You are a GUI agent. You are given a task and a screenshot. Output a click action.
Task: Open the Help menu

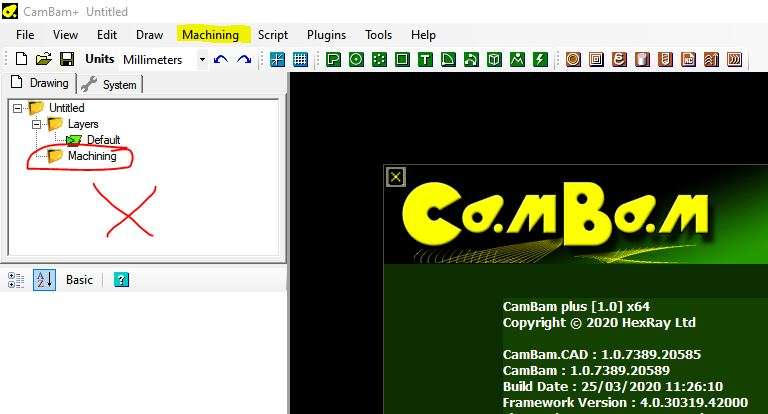click(x=423, y=35)
